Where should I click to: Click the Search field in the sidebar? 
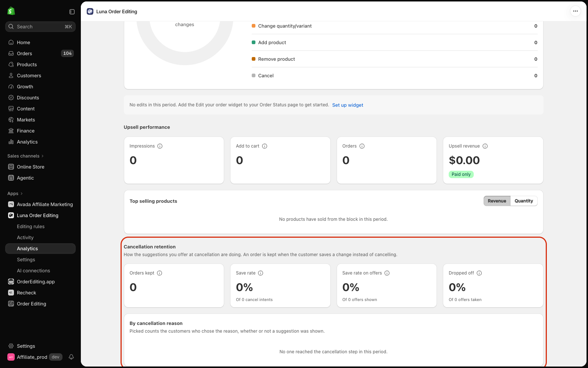pyautogui.click(x=40, y=26)
